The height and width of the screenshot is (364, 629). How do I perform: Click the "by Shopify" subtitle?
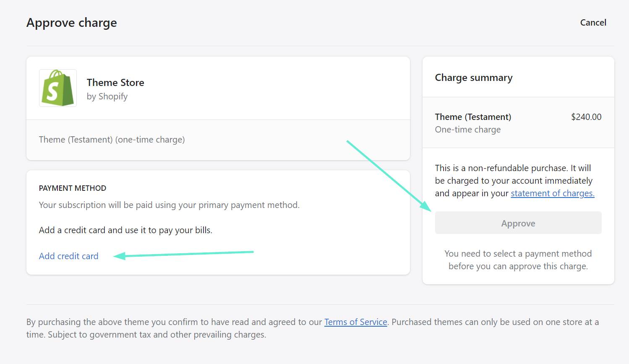(107, 96)
